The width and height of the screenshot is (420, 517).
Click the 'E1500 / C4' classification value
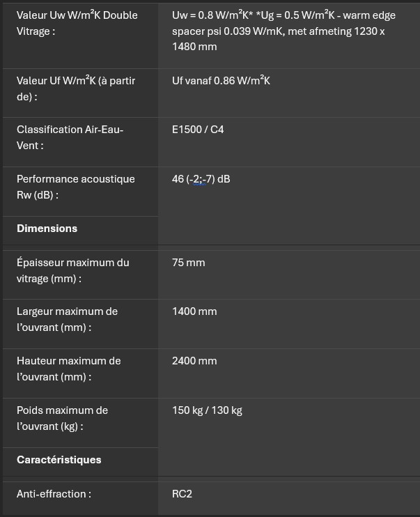(198, 130)
